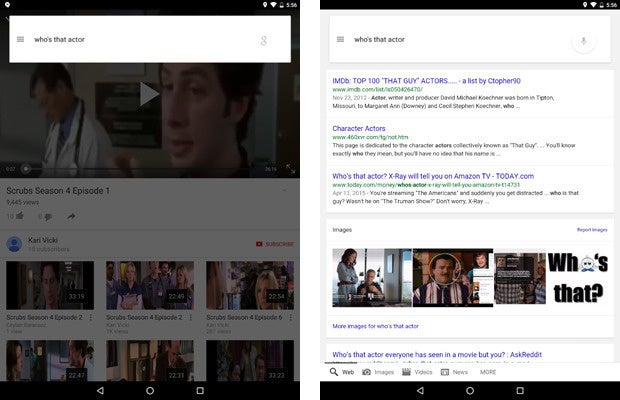Expand the Scrubs Season 4 Episode 1 description

[x=284, y=190]
